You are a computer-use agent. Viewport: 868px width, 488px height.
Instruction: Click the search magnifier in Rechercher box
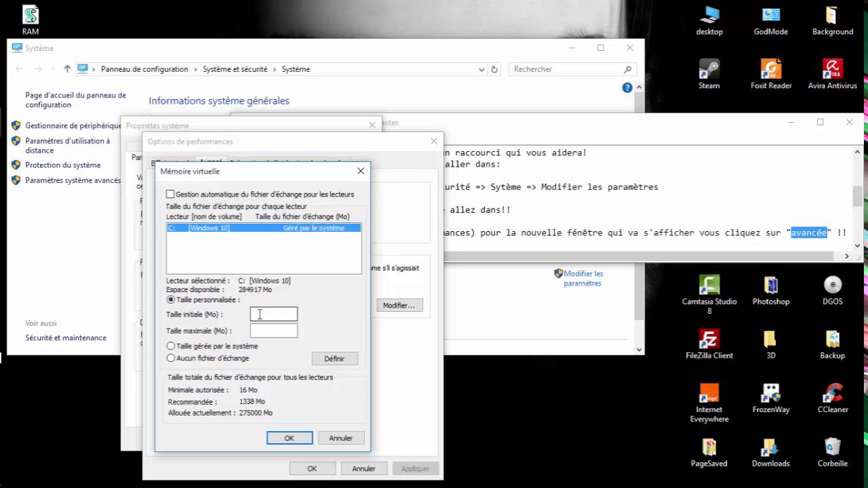pos(628,69)
